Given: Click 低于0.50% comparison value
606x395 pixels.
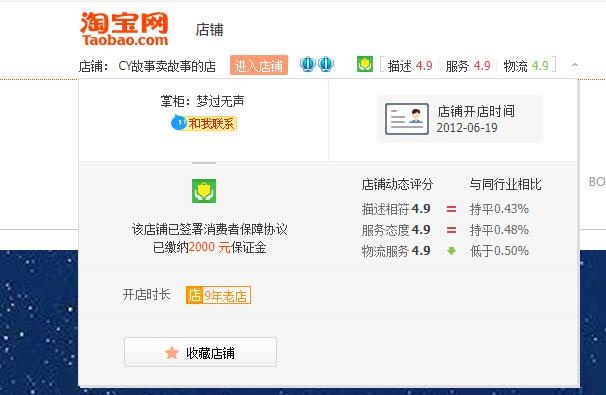Looking at the screenshot, I should pyautogui.click(x=499, y=251).
